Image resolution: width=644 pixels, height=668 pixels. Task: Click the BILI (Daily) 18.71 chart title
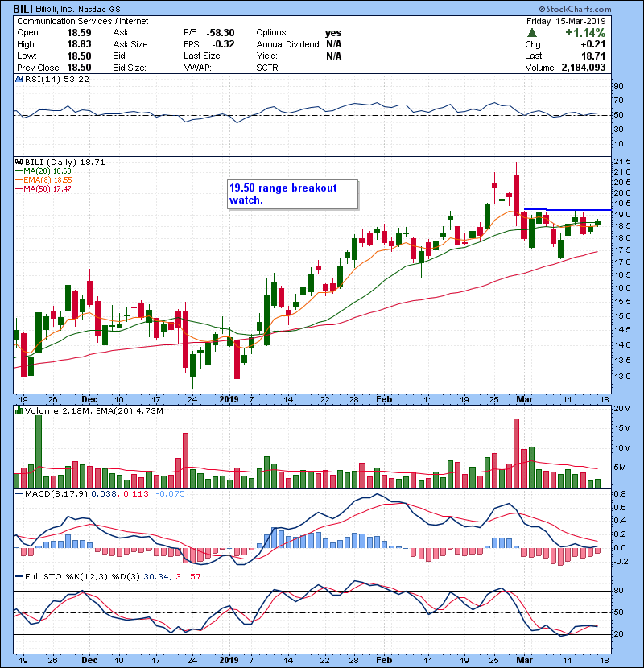pyautogui.click(x=64, y=163)
